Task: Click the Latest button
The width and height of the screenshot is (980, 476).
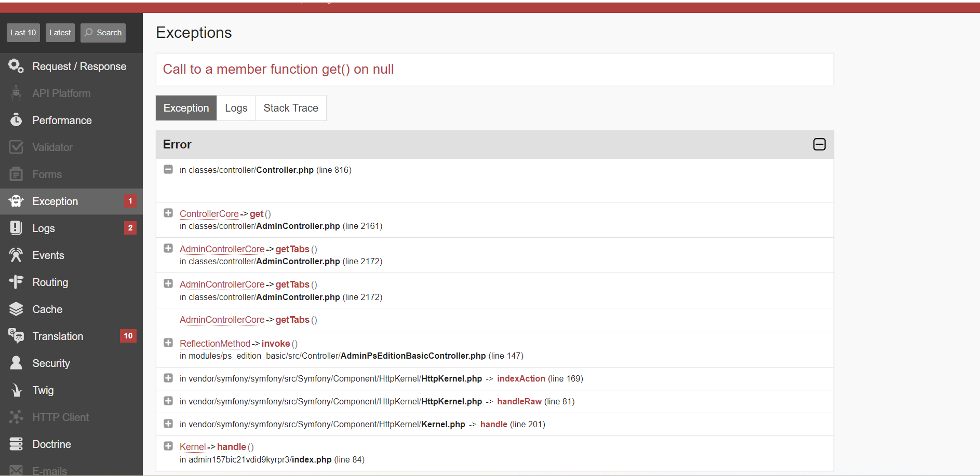Action: pyautogui.click(x=60, y=33)
